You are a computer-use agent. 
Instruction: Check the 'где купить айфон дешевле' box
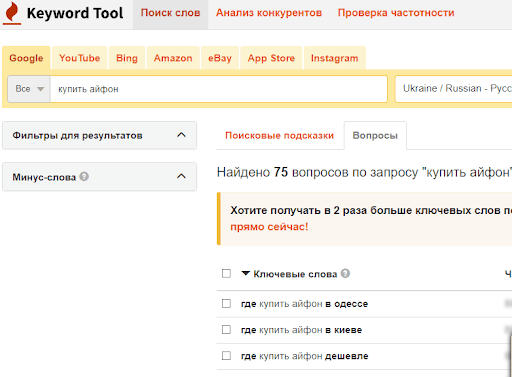click(226, 355)
